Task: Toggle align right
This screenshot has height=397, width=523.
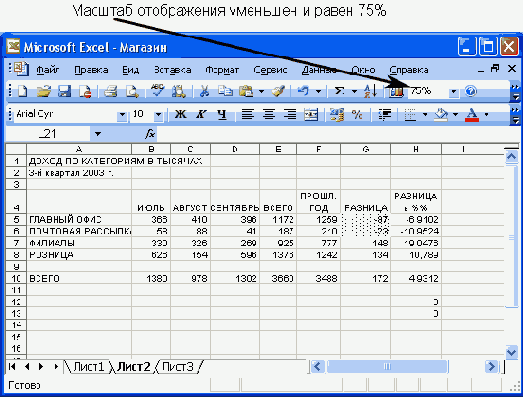Action: pyautogui.click(x=290, y=114)
